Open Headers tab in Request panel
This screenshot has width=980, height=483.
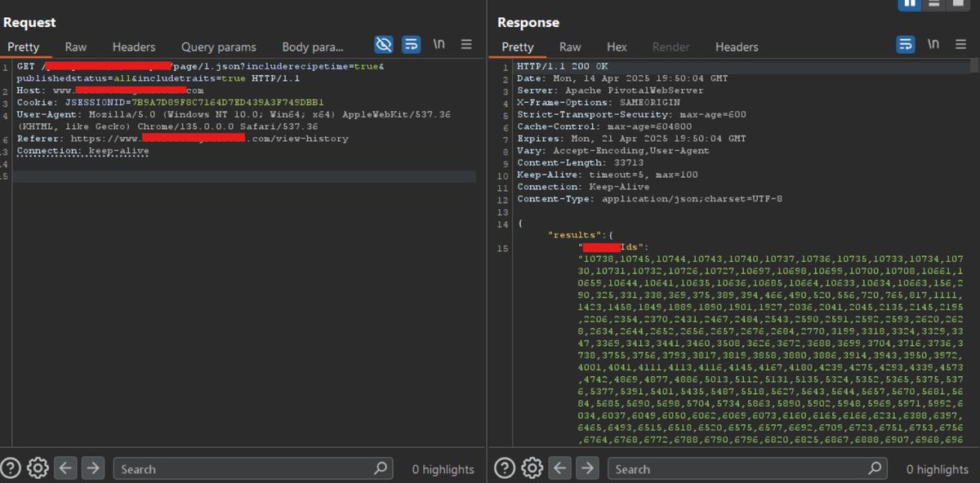[x=134, y=47]
